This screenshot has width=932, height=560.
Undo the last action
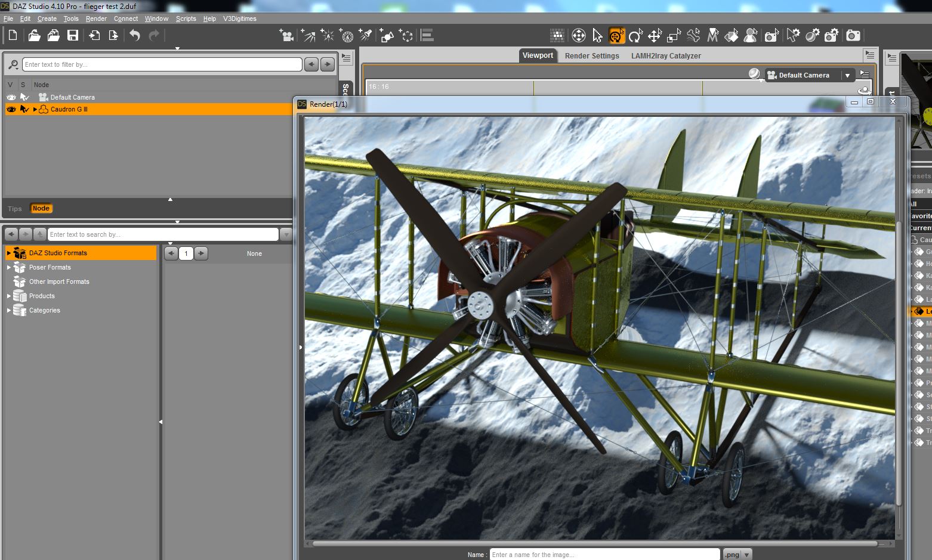135,36
